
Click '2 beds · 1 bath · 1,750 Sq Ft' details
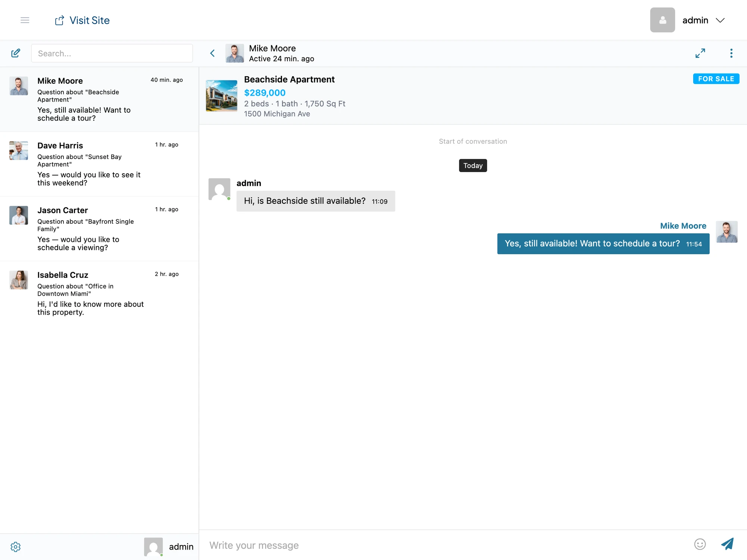click(295, 104)
